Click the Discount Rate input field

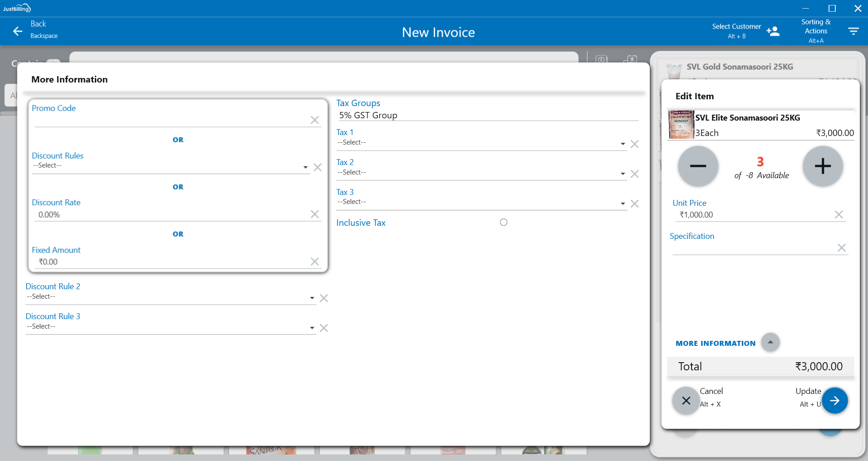pyautogui.click(x=172, y=215)
